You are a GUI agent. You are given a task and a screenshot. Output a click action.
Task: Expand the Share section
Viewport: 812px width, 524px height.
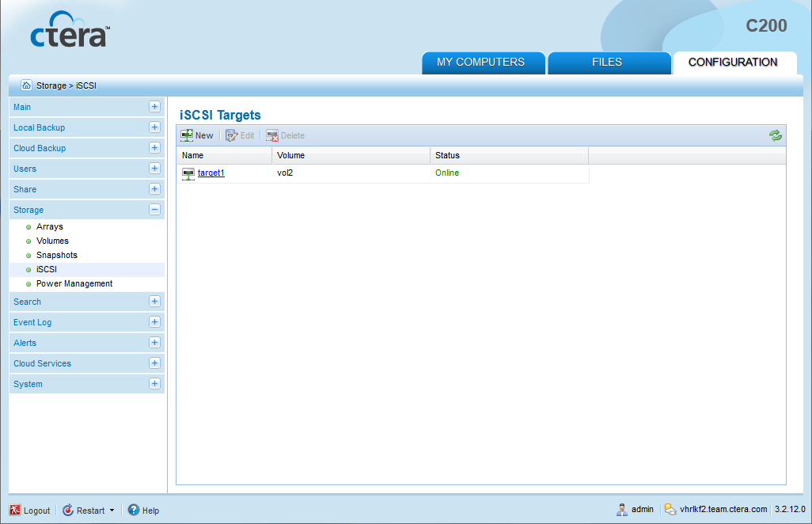click(x=154, y=189)
